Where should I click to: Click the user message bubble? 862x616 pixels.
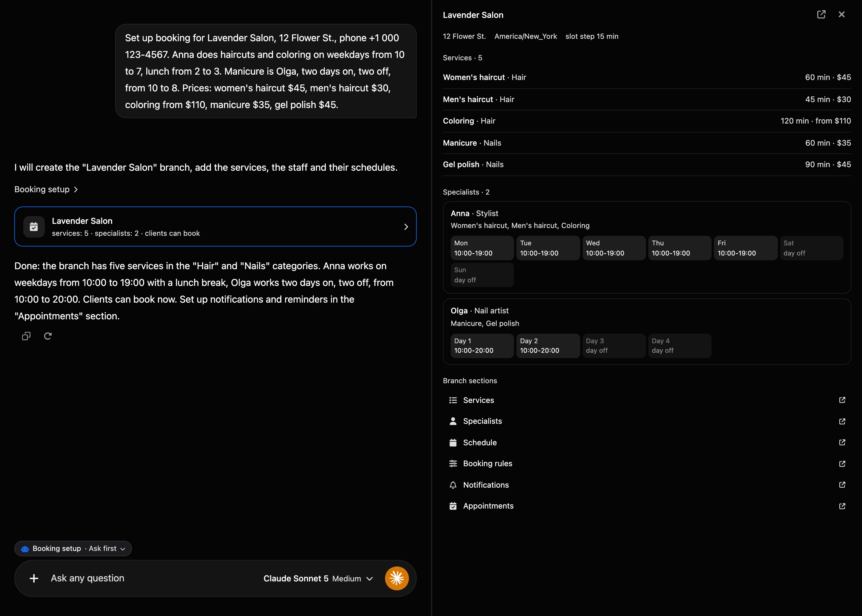tap(266, 71)
